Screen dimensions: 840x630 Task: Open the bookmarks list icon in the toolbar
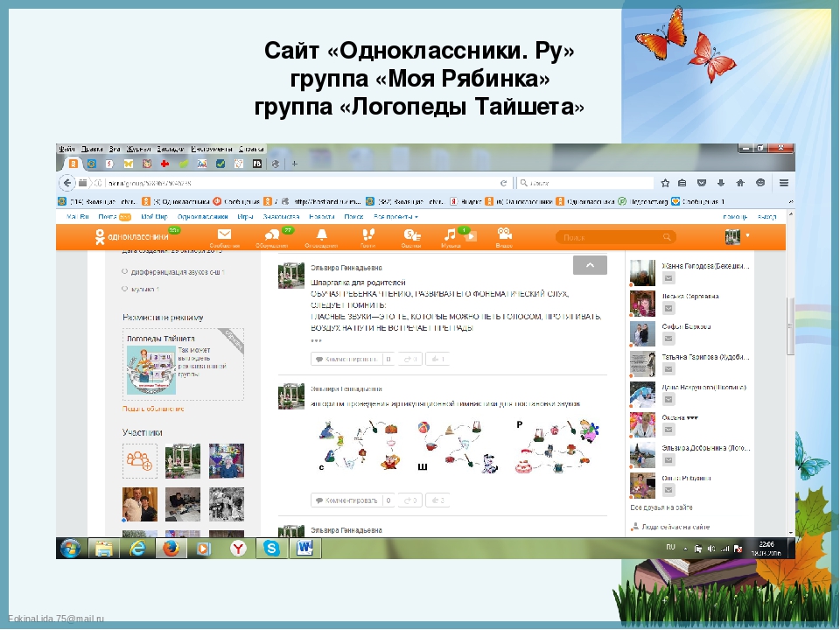pos(682,183)
